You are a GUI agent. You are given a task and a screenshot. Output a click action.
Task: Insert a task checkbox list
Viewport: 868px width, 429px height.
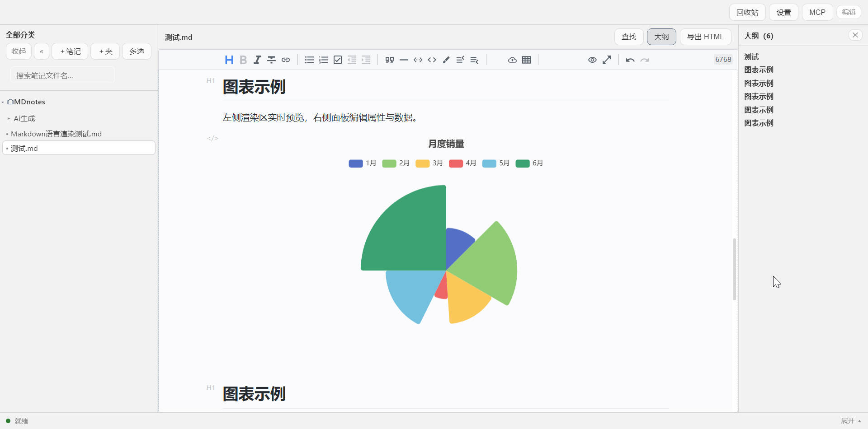(x=338, y=60)
